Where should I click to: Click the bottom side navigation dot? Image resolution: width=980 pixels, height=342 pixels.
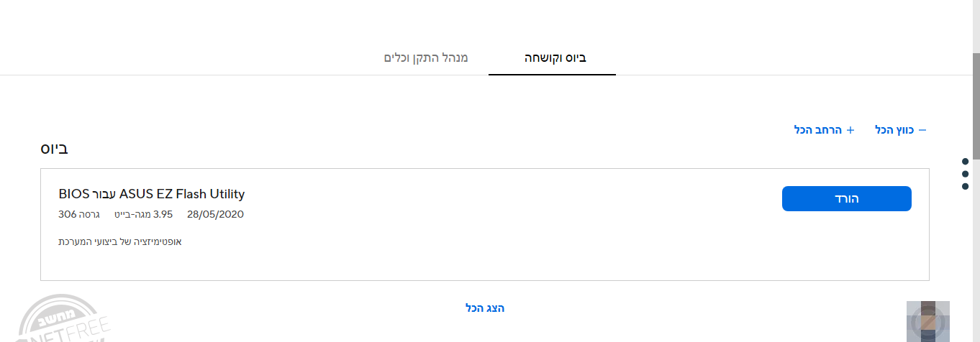click(x=966, y=187)
